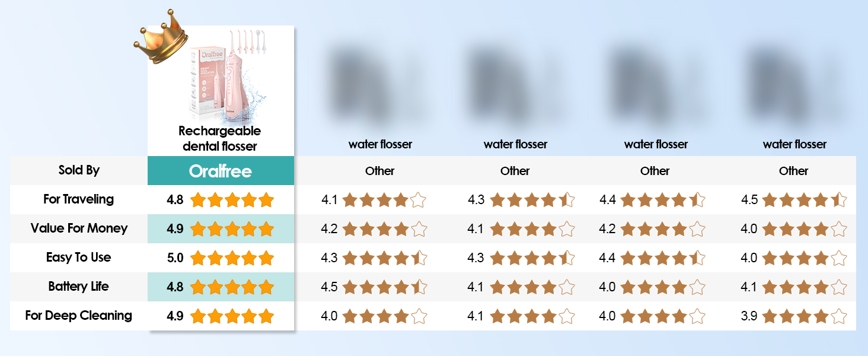Select the Battery Life row label
This screenshot has height=356, width=868.
[x=79, y=287]
